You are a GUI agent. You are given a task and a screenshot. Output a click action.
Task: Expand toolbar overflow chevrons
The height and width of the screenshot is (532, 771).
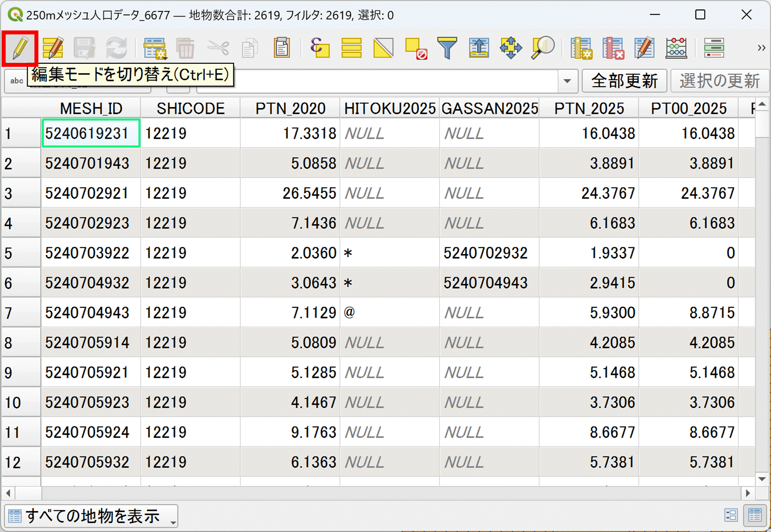point(761,48)
